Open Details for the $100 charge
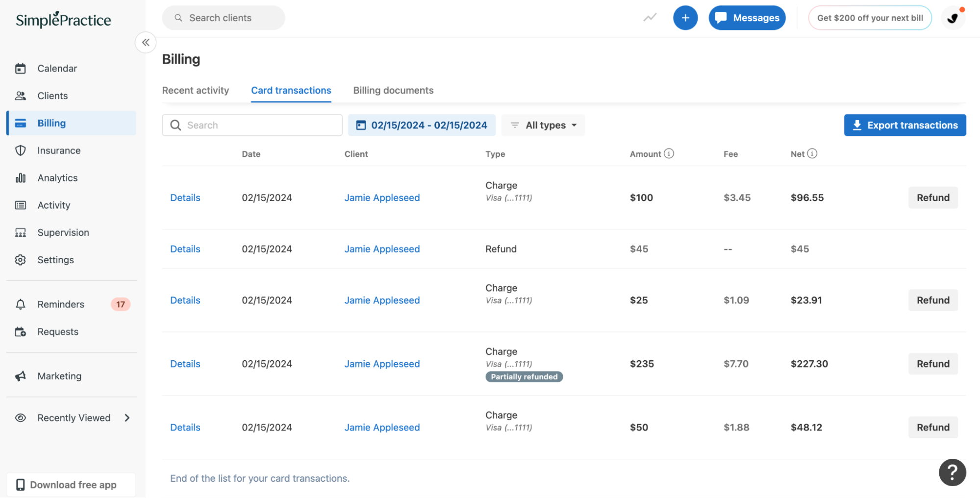The width and height of the screenshot is (980, 498). 185,198
